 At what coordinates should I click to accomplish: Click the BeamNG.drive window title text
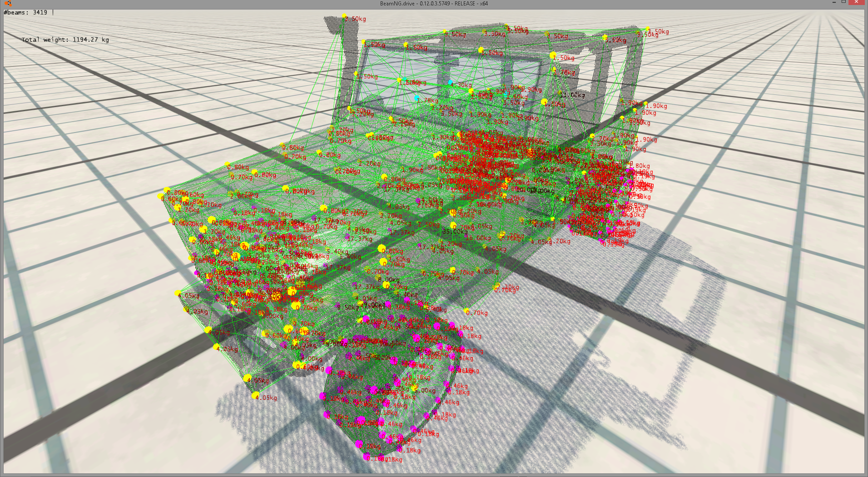point(434,4)
